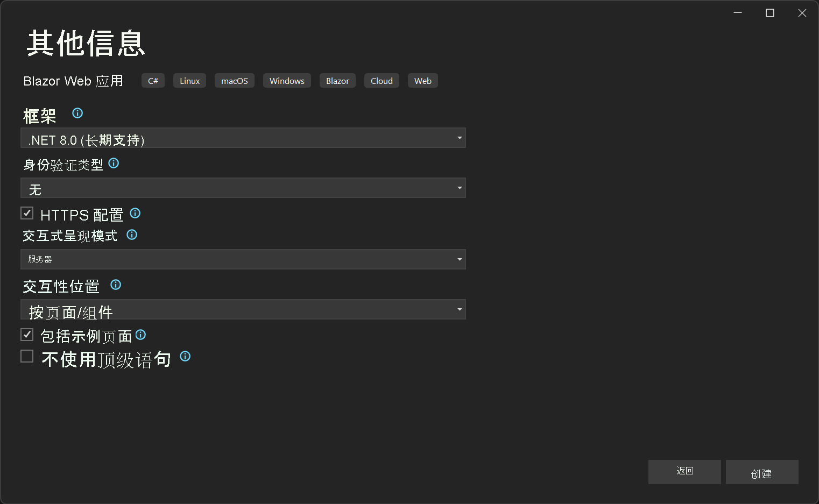The width and height of the screenshot is (819, 504).
Task: Open framework info tooltip icon
Action: pos(77,113)
